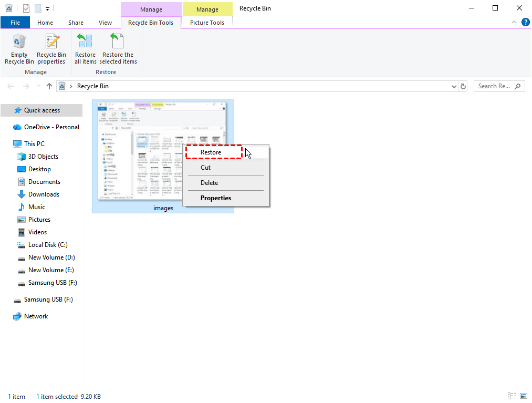Screen dimensions: 532x403
Task: Select Downloads in navigation pane
Action: [44, 194]
